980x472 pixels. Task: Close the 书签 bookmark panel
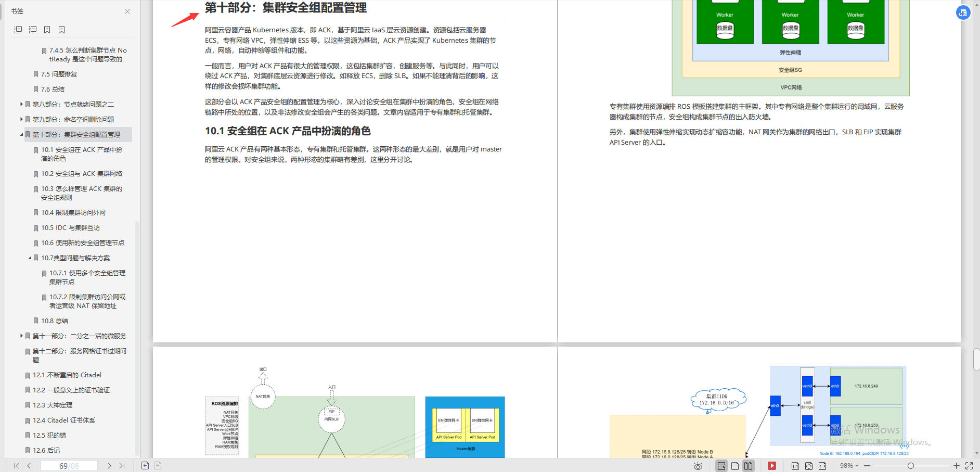tap(127, 11)
